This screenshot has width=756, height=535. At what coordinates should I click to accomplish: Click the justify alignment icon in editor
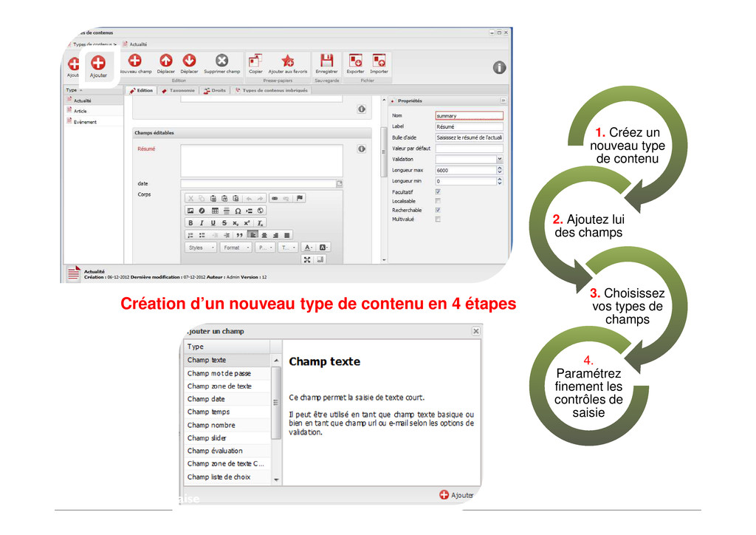click(287, 235)
